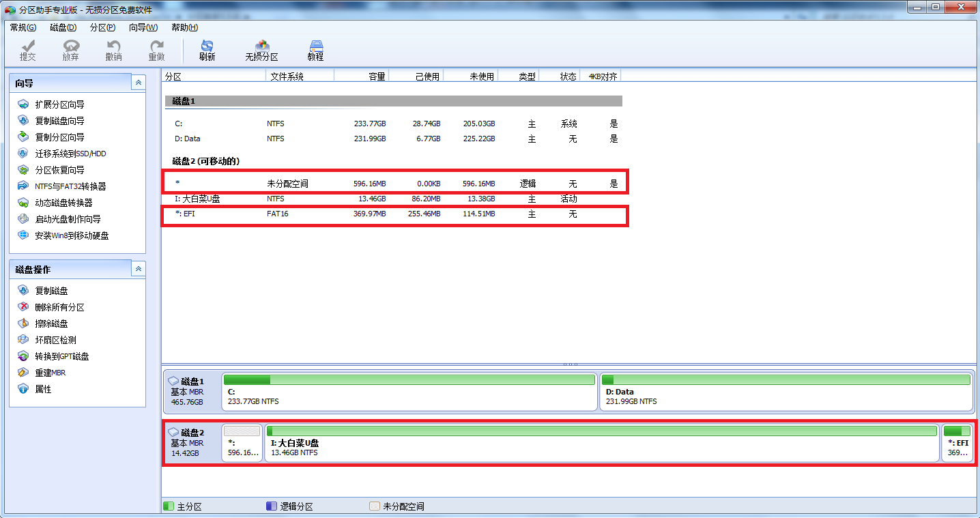The height and width of the screenshot is (518, 980).
Task: Sort by the 文件系统 column header
Action: point(300,76)
